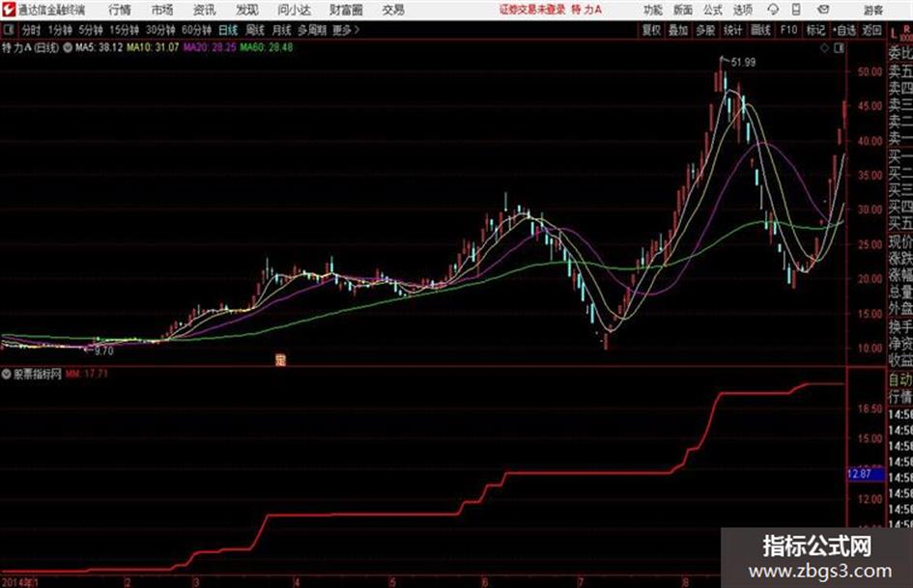Click the MA5: 38.12 indicator value

coord(99,47)
